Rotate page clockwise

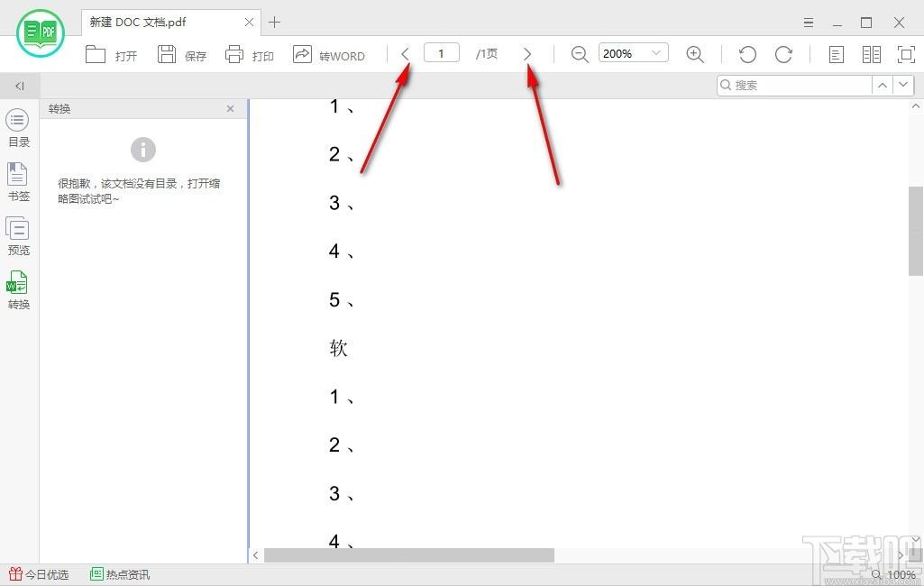783,54
